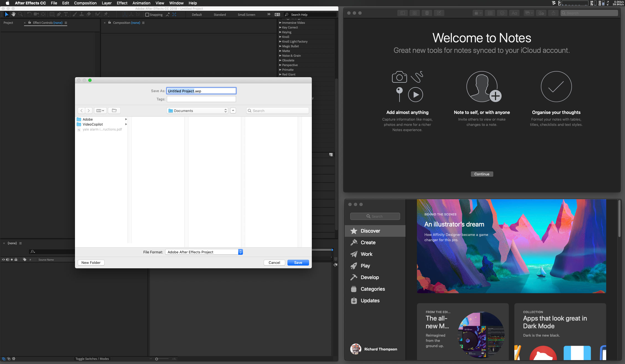Expand the Adobe folder arrow
Viewport: 625px width, 364px height.
click(126, 119)
